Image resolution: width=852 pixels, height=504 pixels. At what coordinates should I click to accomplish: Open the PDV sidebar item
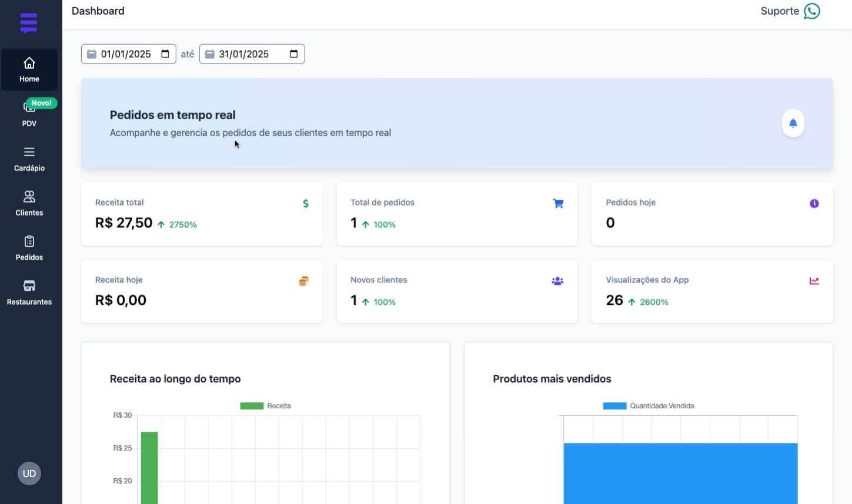tap(29, 114)
